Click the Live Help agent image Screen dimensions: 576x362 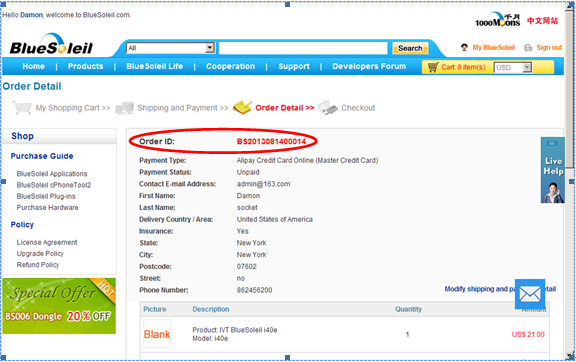pyautogui.click(x=553, y=191)
